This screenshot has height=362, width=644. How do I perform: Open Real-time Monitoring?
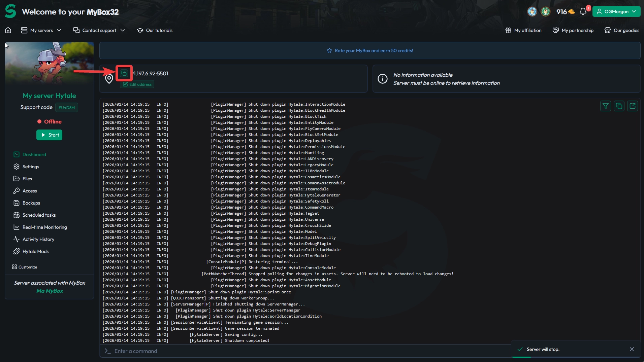pyautogui.click(x=44, y=227)
